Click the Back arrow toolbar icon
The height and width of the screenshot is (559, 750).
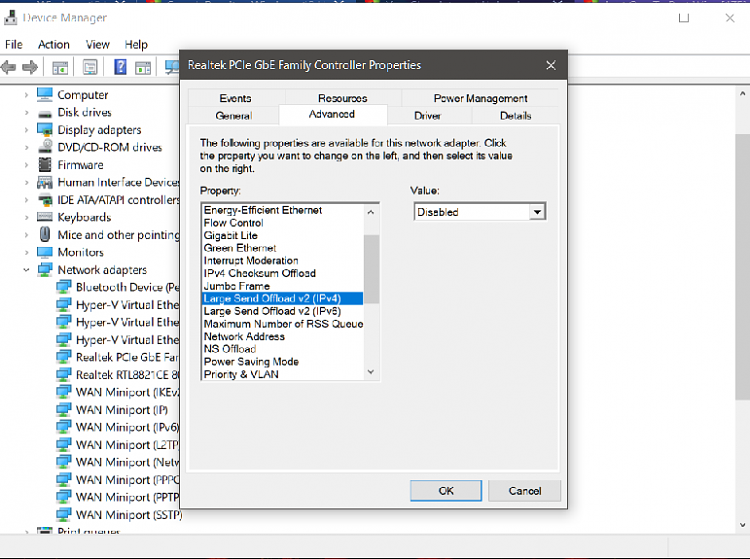pyautogui.click(x=8, y=67)
